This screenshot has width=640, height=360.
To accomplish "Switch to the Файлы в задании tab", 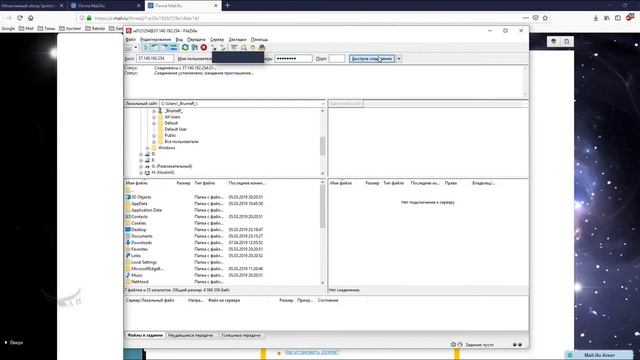I will point(145,335).
